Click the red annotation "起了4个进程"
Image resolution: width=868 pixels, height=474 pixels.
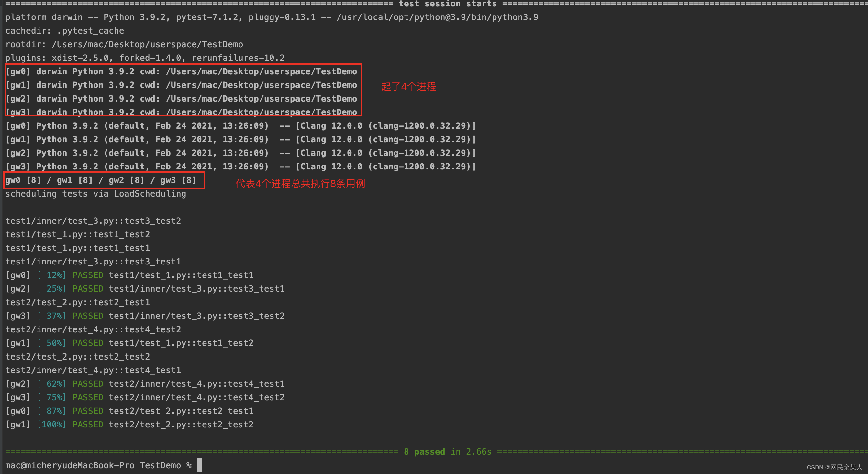(x=408, y=87)
